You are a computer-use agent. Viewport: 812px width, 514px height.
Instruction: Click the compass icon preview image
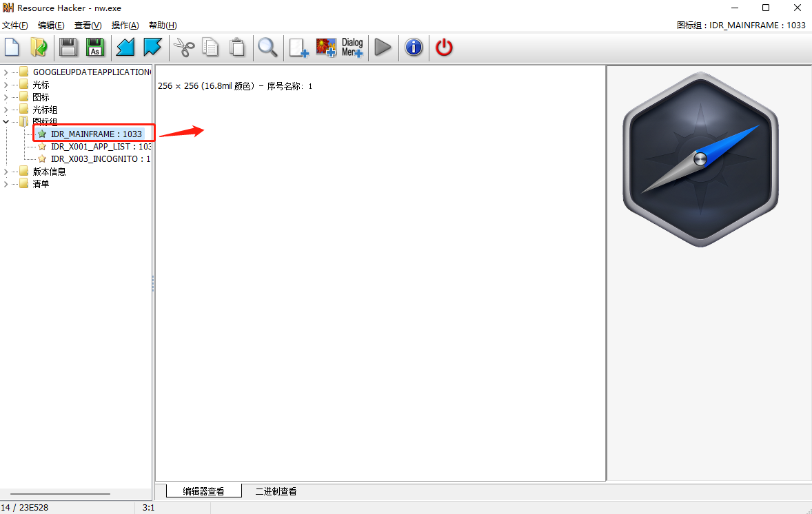(x=700, y=159)
